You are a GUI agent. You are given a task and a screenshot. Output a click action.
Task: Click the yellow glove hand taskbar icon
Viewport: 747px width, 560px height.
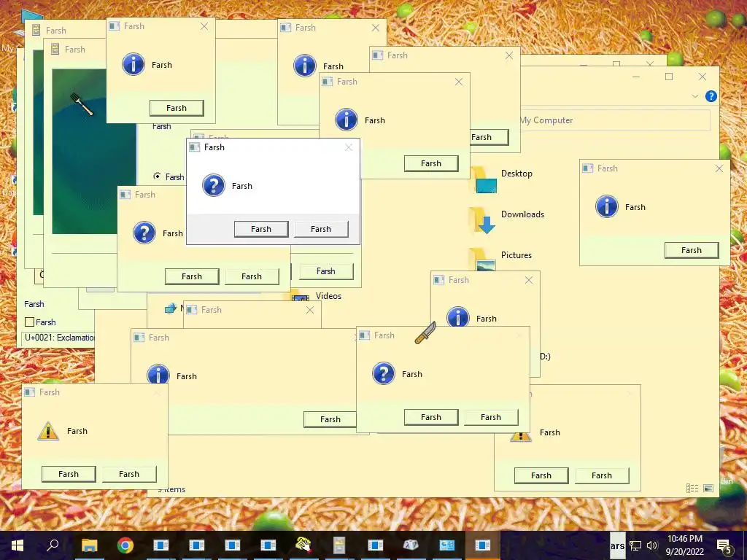coord(303,545)
